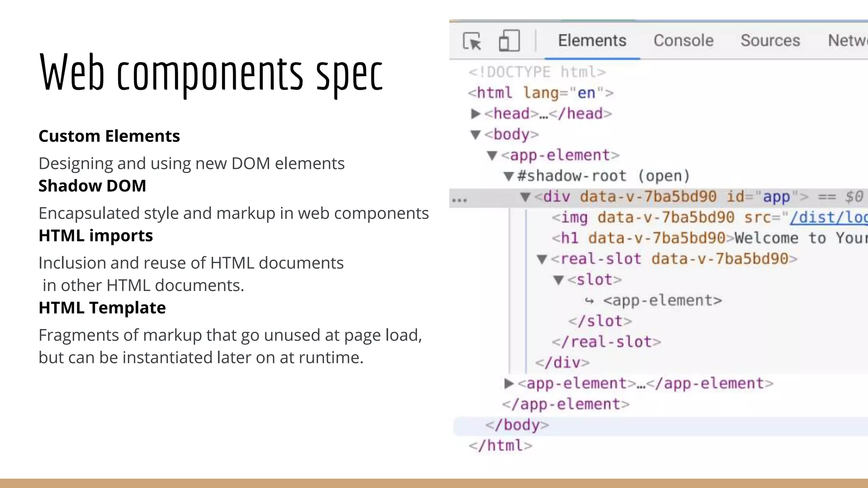Collapse the body element arrow
The height and width of the screenshot is (488, 868).
476,135
